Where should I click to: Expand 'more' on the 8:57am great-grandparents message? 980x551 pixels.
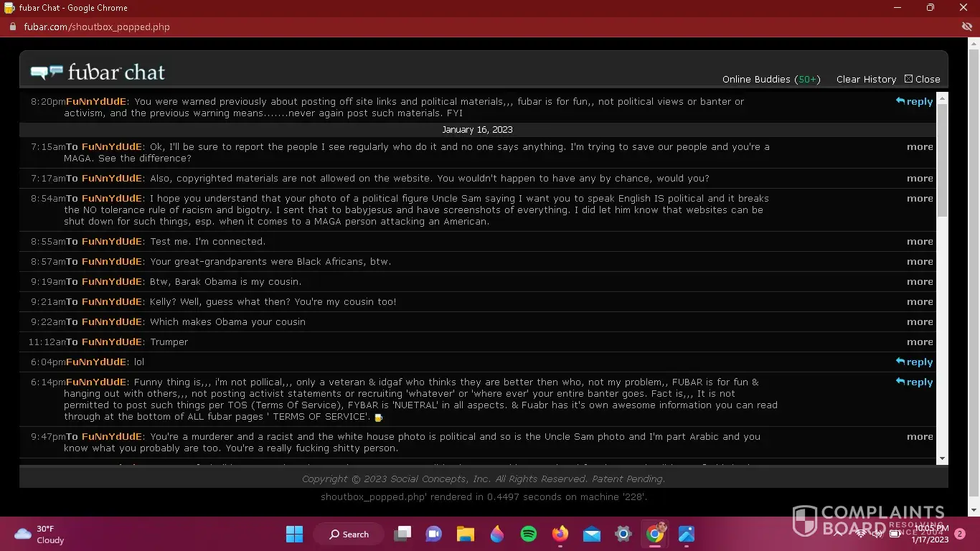920,262
